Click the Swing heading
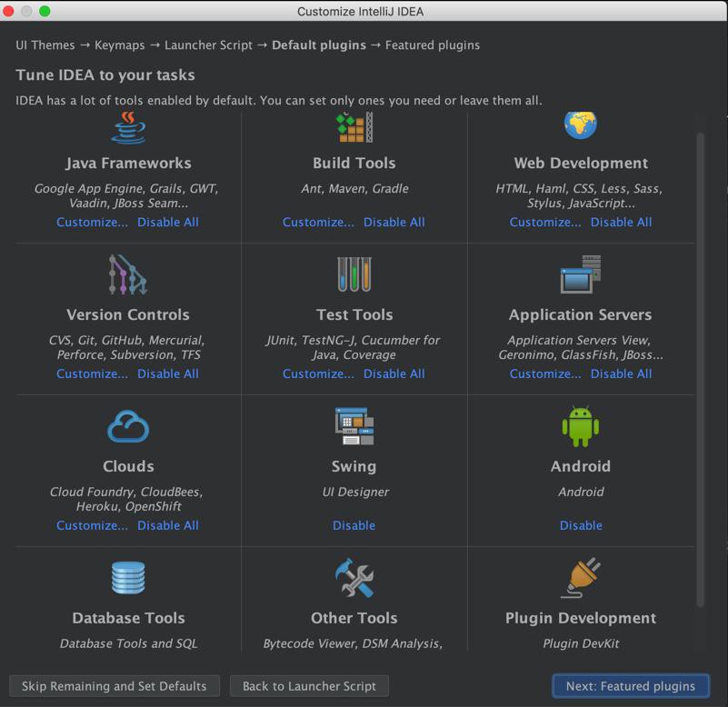 (x=354, y=466)
